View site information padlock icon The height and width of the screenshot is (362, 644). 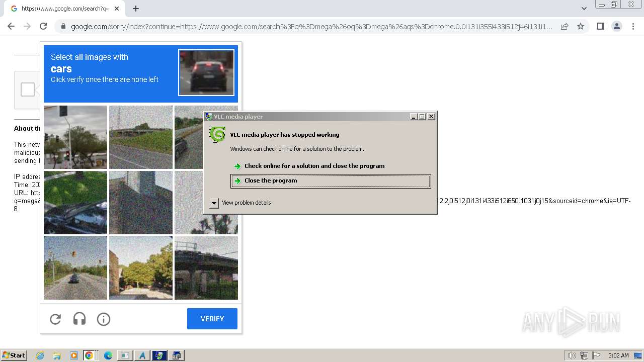click(x=63, y=26)
